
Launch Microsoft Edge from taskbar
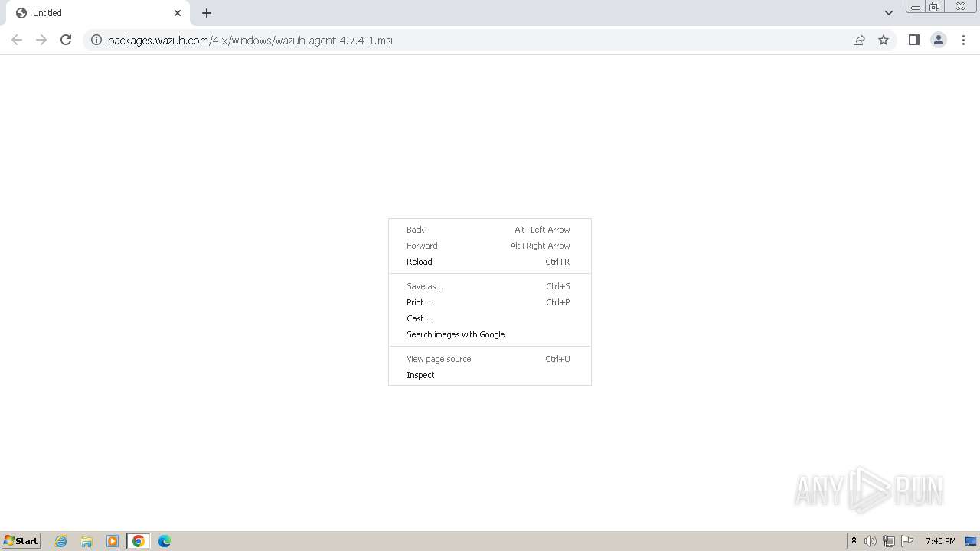165,541
